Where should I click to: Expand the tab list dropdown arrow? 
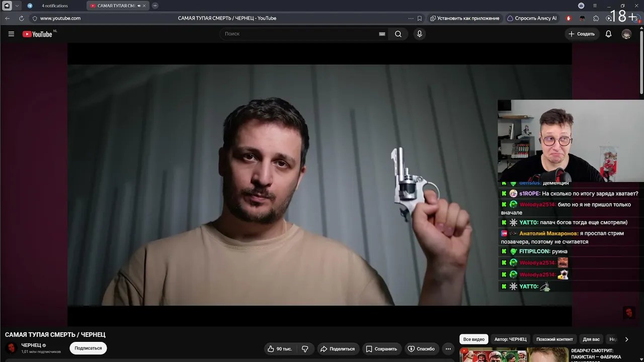click(17, 6)
